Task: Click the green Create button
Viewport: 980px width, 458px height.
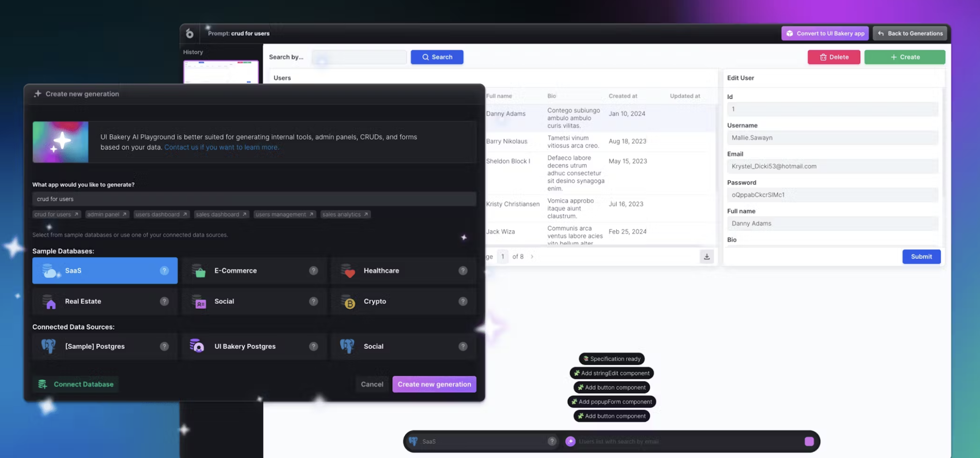Action: pos(905,57)
